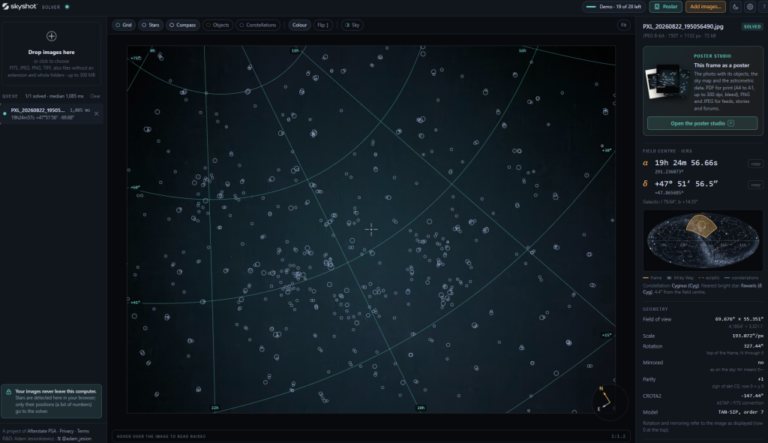Viewport: 768px width, 443px height.
Task: Click the all-sky map thumbnail
Action: [703, 241]
